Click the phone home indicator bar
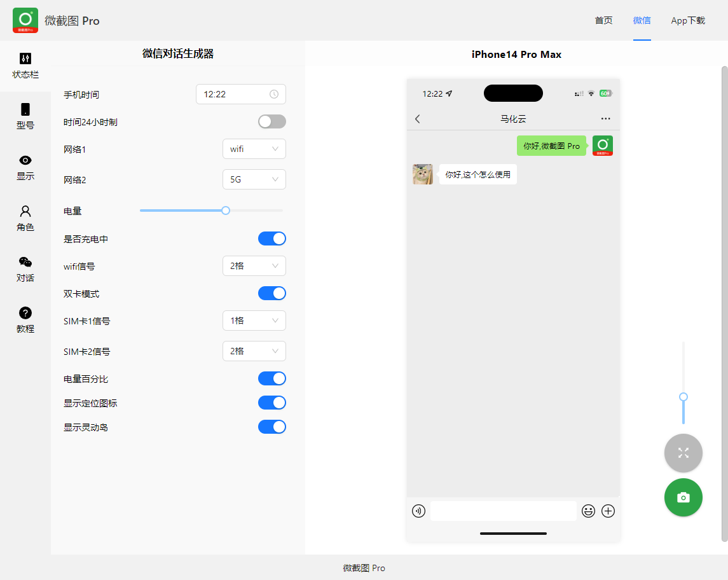The height and width of the screenshot is (580, 728). point(513,534)
